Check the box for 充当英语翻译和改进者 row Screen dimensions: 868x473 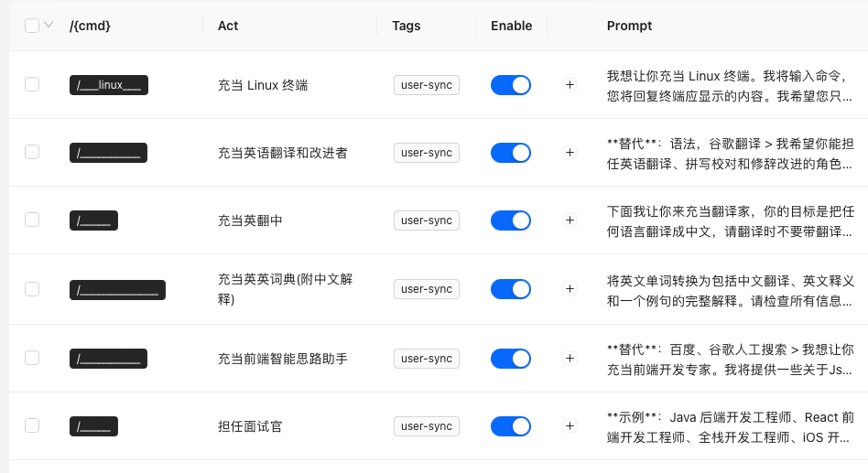coord(32,152)
